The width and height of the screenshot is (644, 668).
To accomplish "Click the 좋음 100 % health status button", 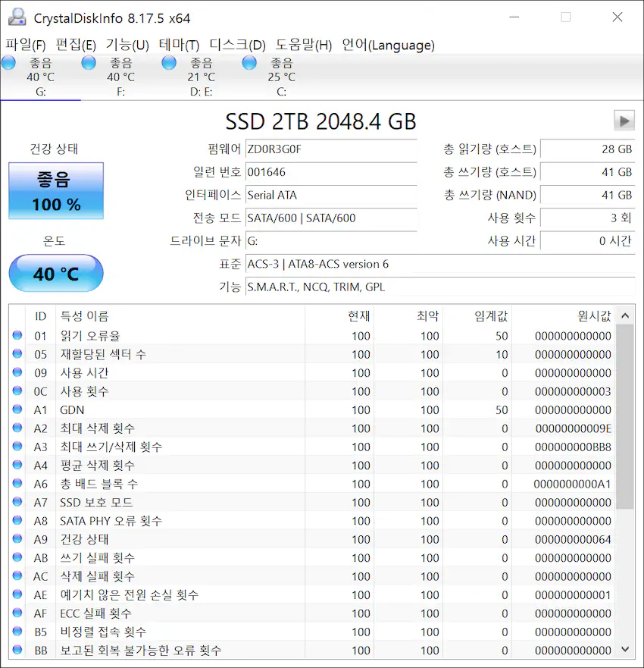I will coord(56,191).
